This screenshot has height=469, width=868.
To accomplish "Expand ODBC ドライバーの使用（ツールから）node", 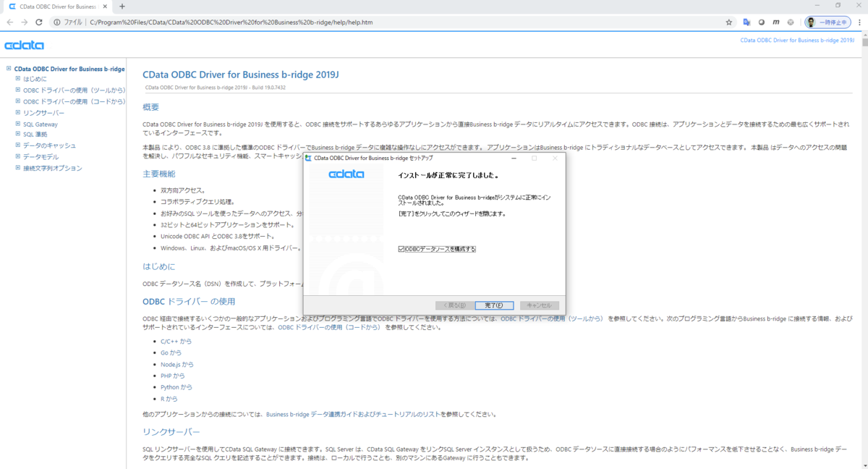I will (x=18, y=90).
